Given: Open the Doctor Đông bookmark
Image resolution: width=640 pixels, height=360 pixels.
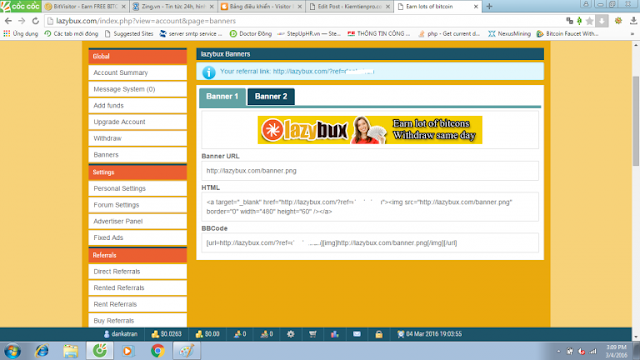Looking at the screenshot, I should coord(251,34).
